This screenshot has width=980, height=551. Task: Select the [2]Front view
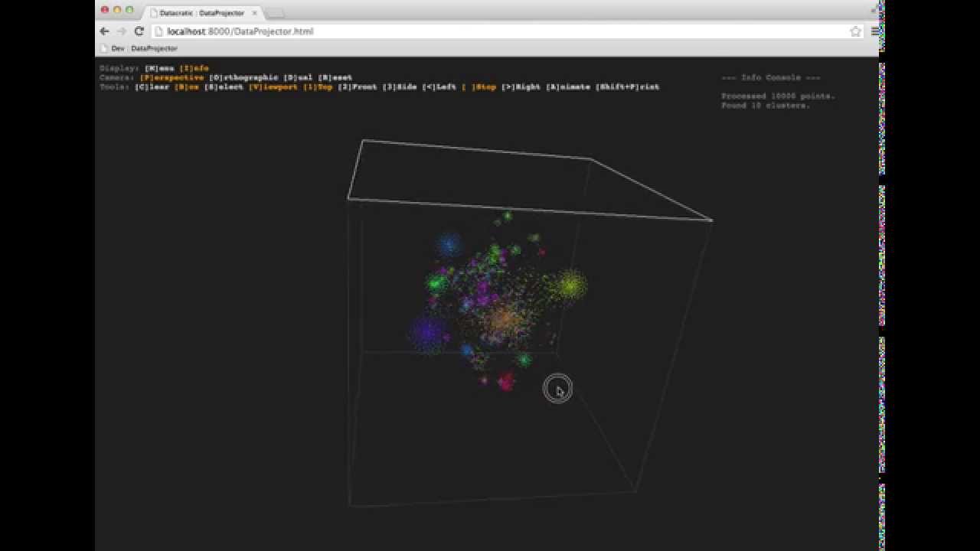[x=358, y=86]
